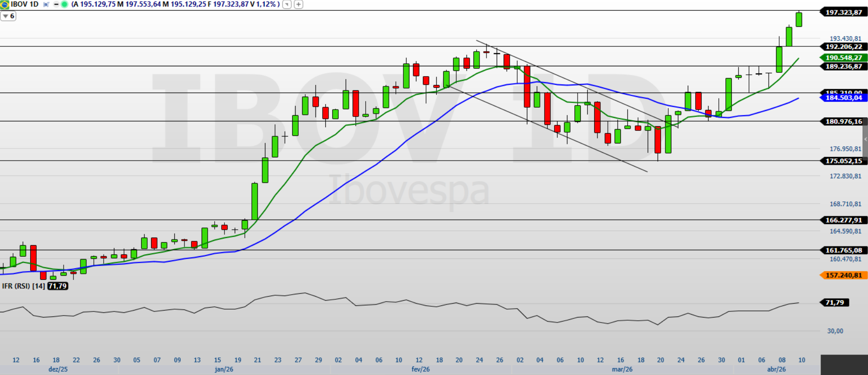Click the minus icon in chart header
This screenshot has height=375, width=868.
pyautogui.click(x=56, y=5)
